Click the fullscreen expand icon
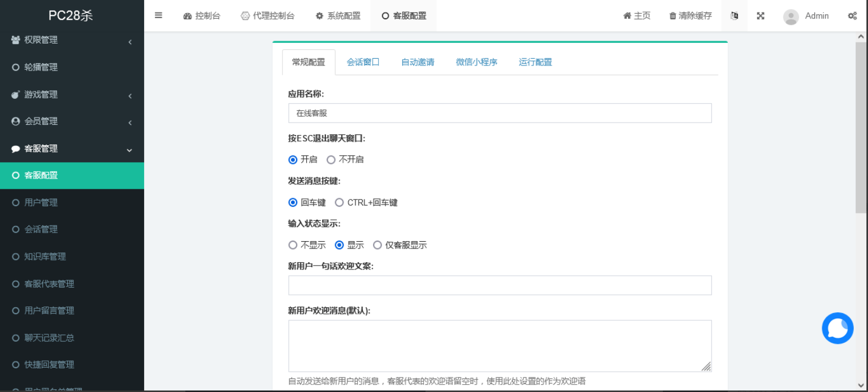The height and width of the screenshot is (392, 868). (x=761, y=16)
